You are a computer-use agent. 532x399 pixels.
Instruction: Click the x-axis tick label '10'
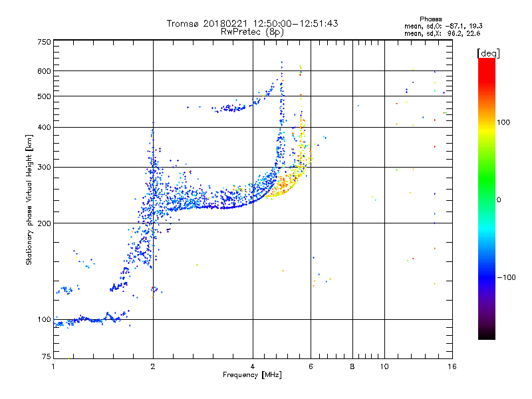[384, 366]
